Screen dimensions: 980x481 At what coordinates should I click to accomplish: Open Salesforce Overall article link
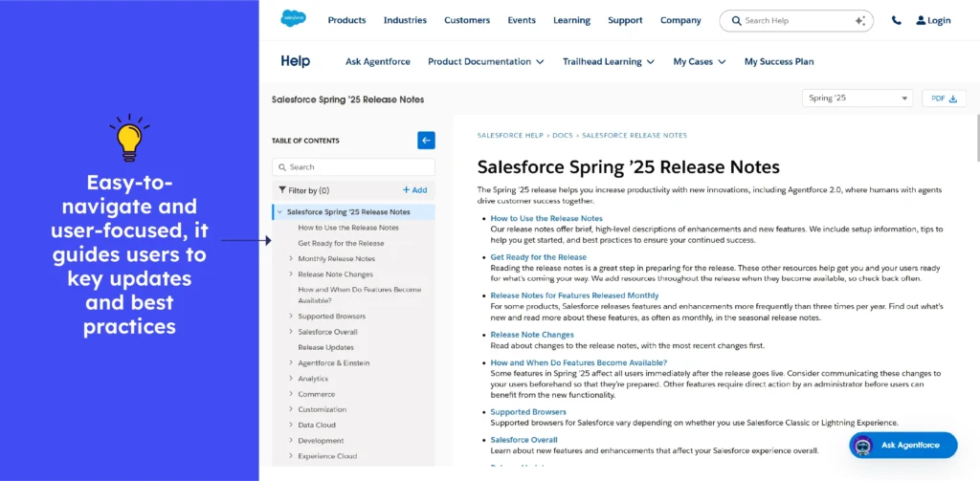pyautogui.click(x=523, y=440)
